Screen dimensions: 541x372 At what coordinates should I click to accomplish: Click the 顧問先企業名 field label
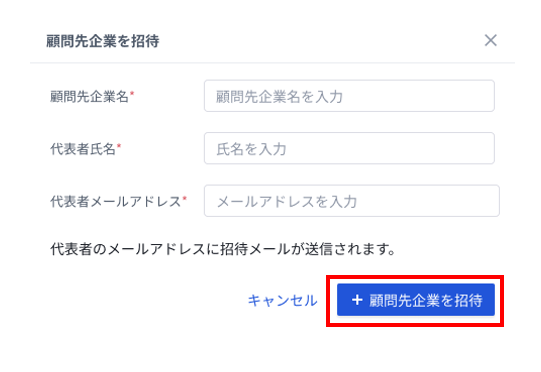pos(89,97)
